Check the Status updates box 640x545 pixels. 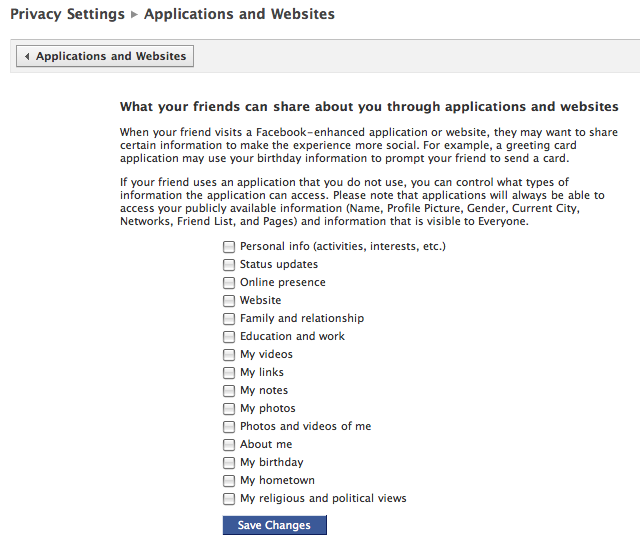coord(229,265)
